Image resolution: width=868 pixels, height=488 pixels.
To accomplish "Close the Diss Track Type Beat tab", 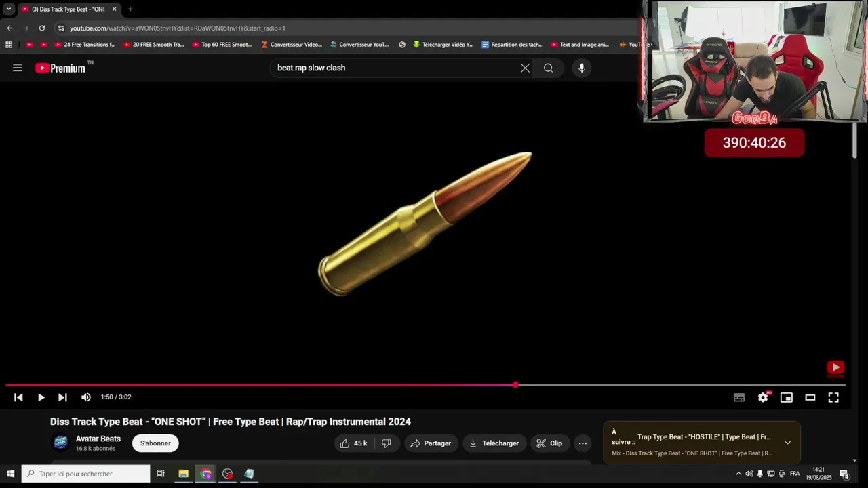I will pos(114,9).
